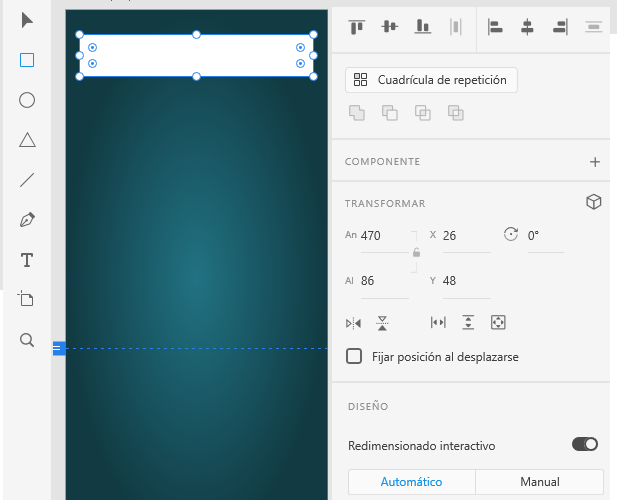This screenshot has height=500, width=617.
Task: Select the Text tool
Action: tap(27, 260)
